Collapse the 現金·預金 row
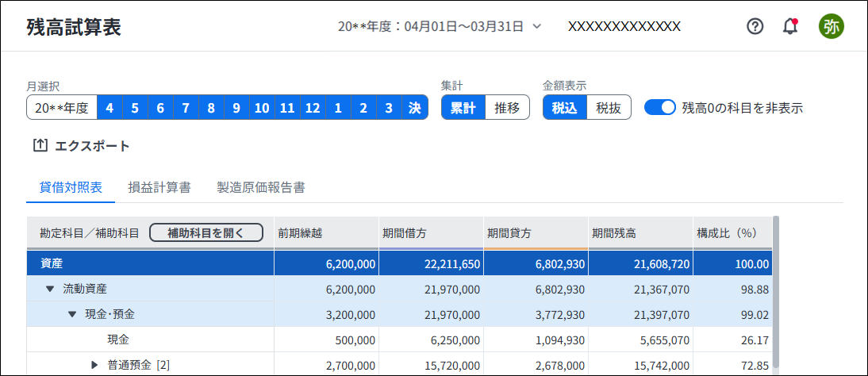 [x=72, y=314]
